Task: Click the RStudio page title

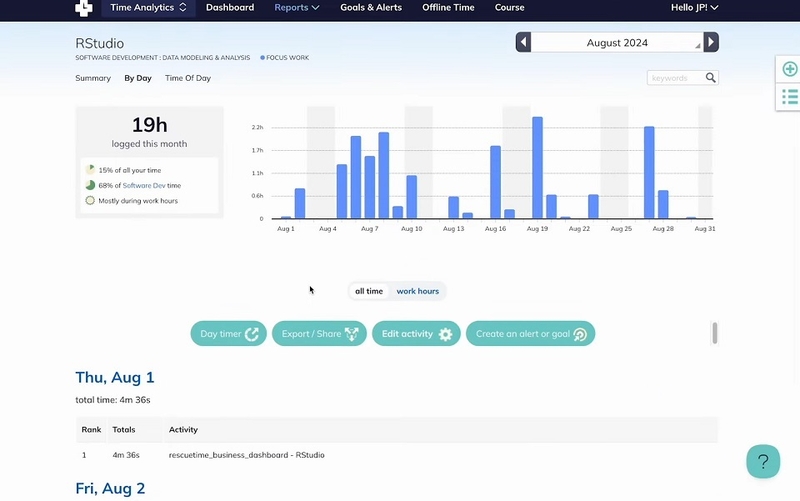Action: (x=99, y=43)
